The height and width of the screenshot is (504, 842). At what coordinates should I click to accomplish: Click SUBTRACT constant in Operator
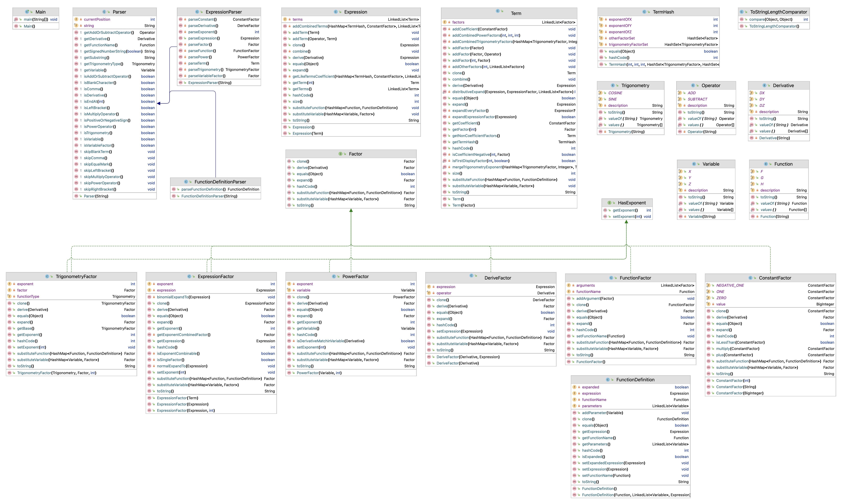pyautogui.click(x=697, y=99)
